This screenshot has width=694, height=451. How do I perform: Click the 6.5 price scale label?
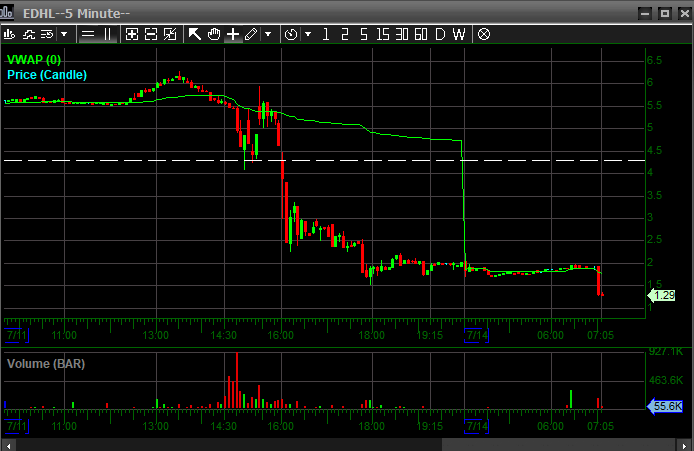[654, 61]
